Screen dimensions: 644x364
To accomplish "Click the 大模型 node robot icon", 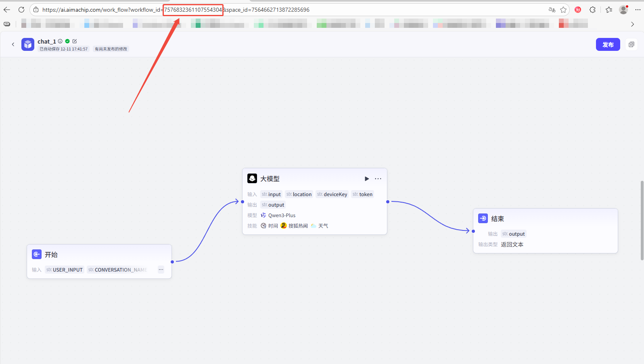I will coord(252,178).
